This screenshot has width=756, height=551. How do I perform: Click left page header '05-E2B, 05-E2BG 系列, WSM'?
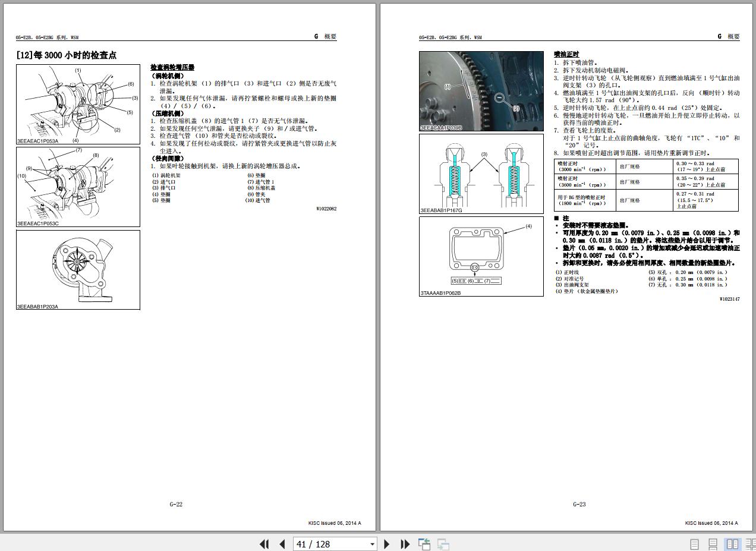[x=47, y=37]
